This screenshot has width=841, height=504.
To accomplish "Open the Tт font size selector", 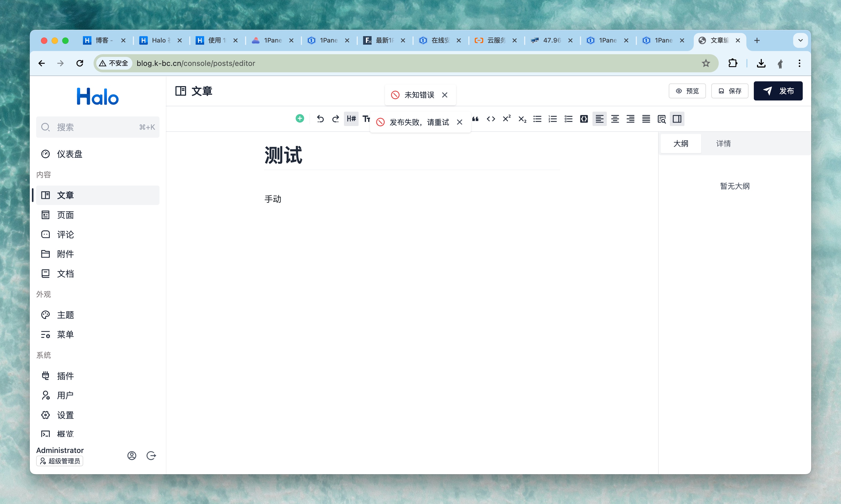I will 366,119.
